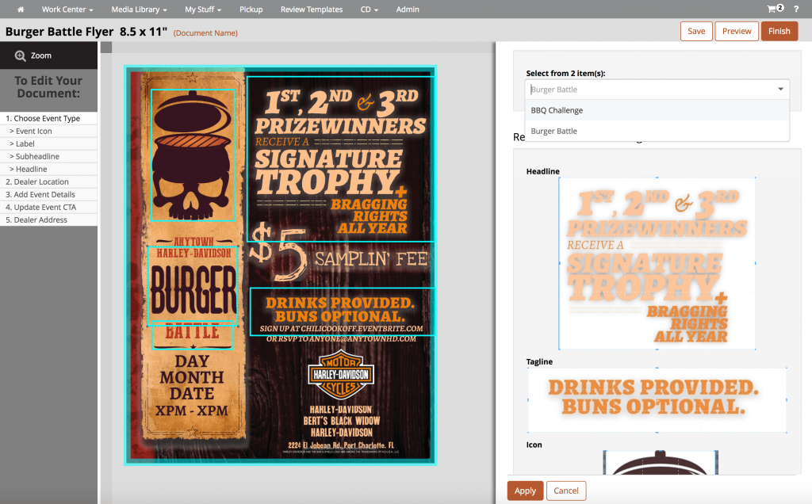
Task: Click the skull grill icon on flyer
Action: pyautogui.click(x=193, y=155)
